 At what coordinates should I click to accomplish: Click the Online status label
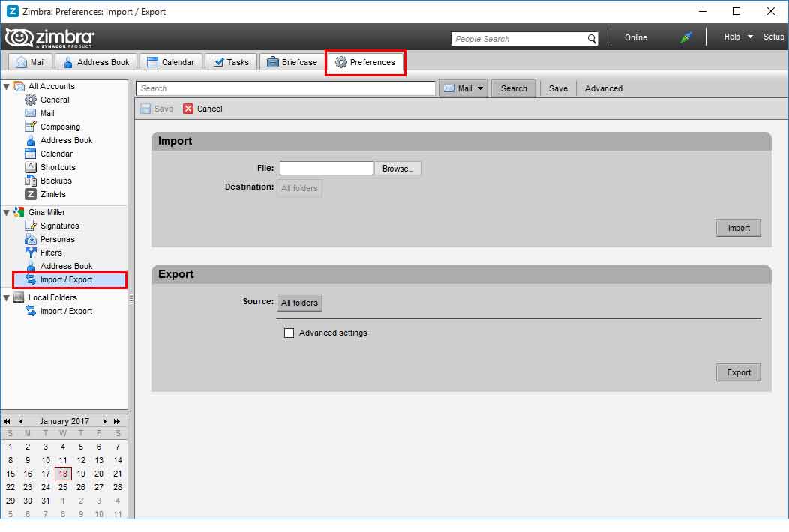635,37
